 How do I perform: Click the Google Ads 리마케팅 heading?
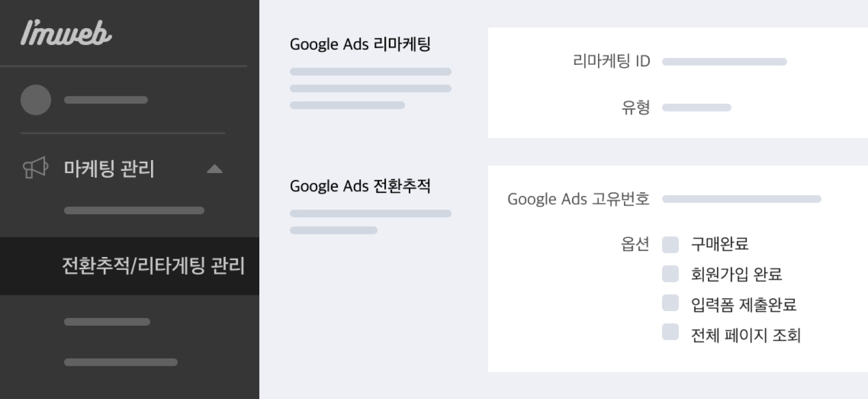pos(360,45)
